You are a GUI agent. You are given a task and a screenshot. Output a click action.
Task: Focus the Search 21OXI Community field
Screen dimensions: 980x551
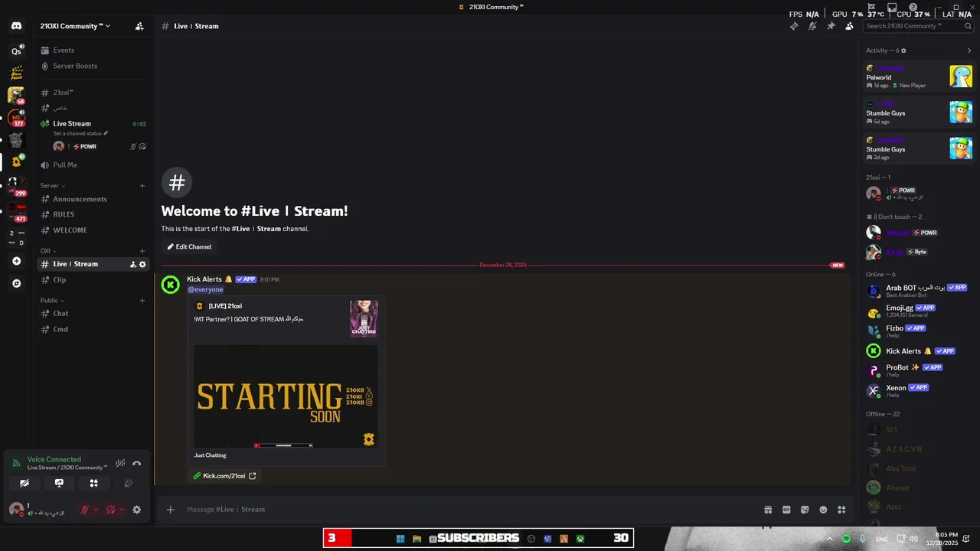click(x=917, y=26)
